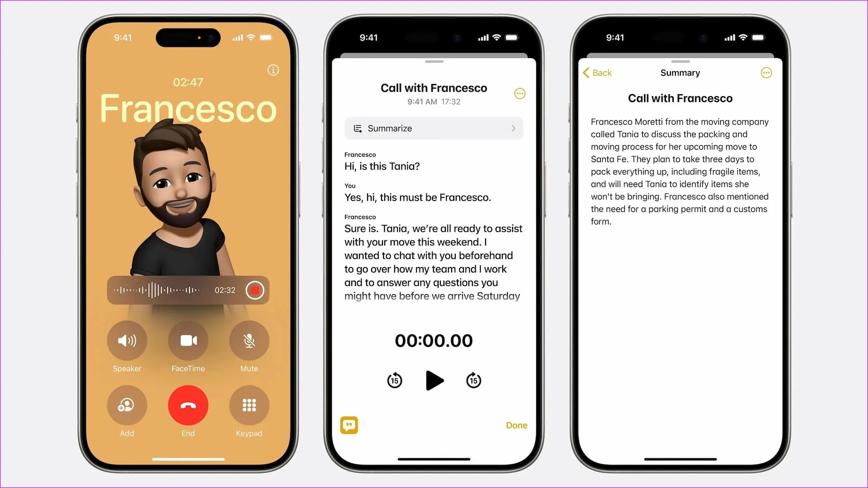Tap the Summarize call button
The height and width of the screenshot is (488, 868).
click(x=434, y=128)
